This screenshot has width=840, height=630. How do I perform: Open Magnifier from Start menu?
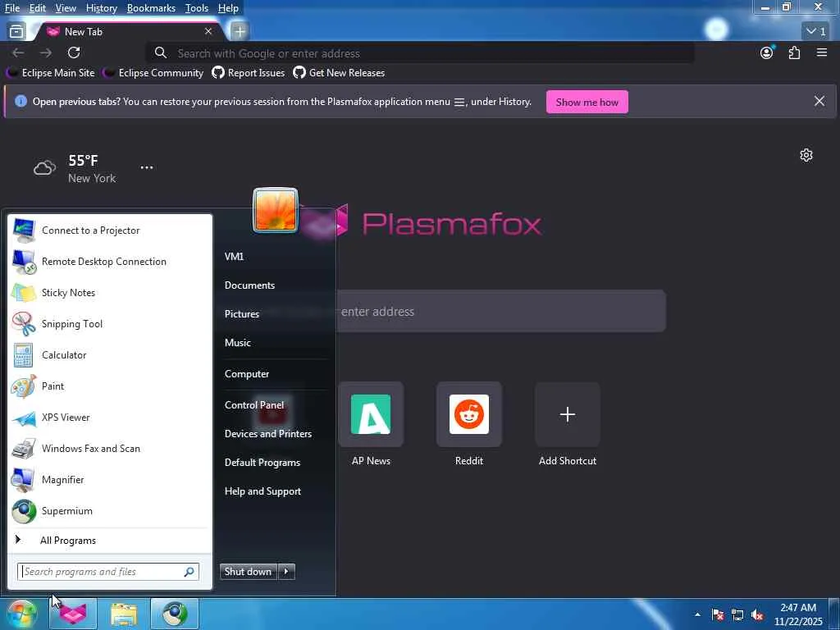pos(110,479)
